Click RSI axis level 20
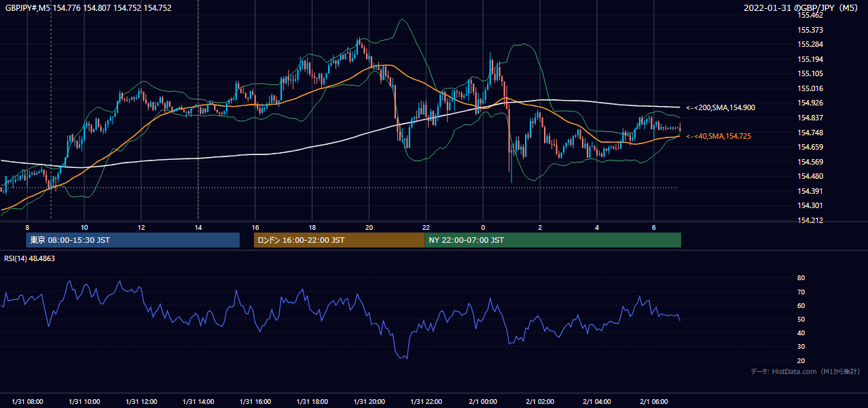Screen dimensions: 868x408 [x=801, y=360]
